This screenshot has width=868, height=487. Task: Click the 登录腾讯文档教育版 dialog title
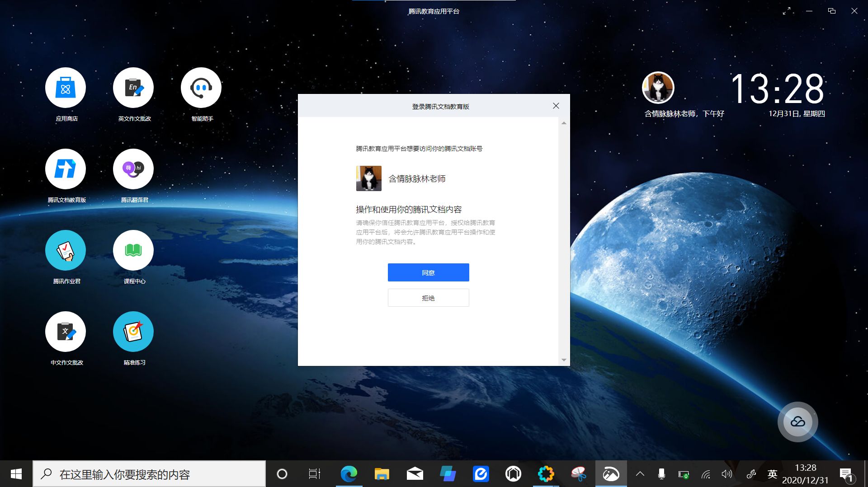[x=440, y=107]
